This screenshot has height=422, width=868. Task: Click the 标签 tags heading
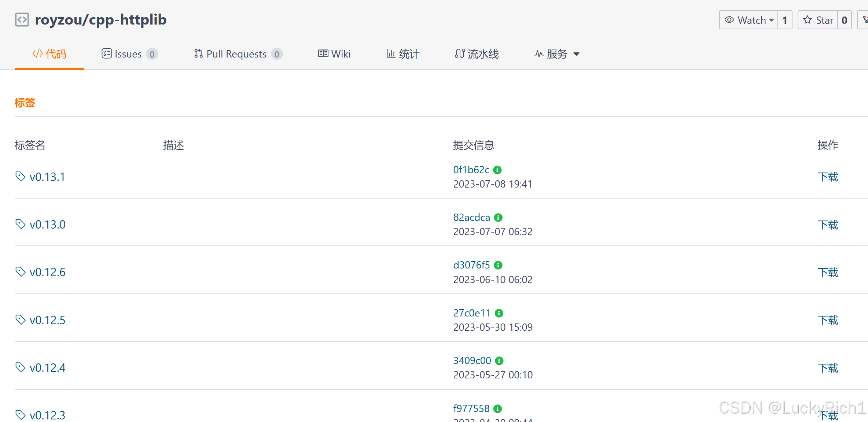click(25, 103)
